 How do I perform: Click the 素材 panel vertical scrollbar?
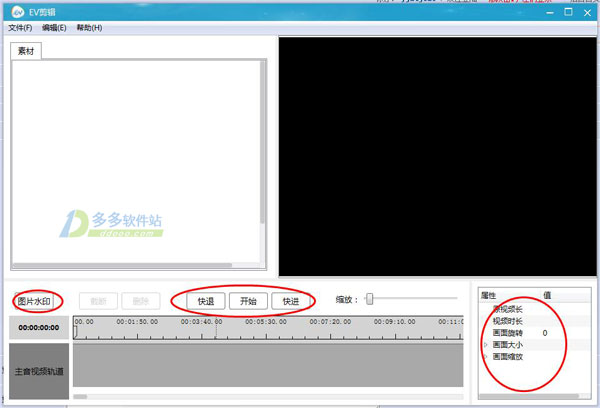(x=262, y=142)
